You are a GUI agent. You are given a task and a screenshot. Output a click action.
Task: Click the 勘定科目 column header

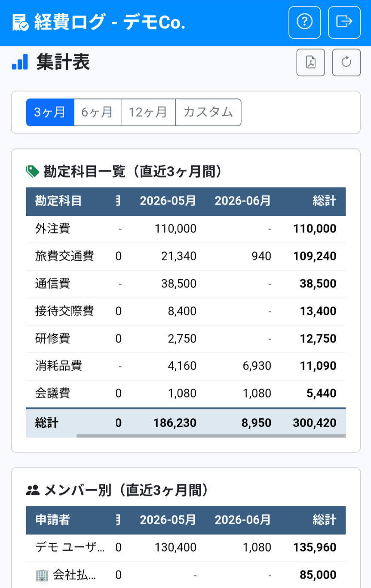click(58, 201)
